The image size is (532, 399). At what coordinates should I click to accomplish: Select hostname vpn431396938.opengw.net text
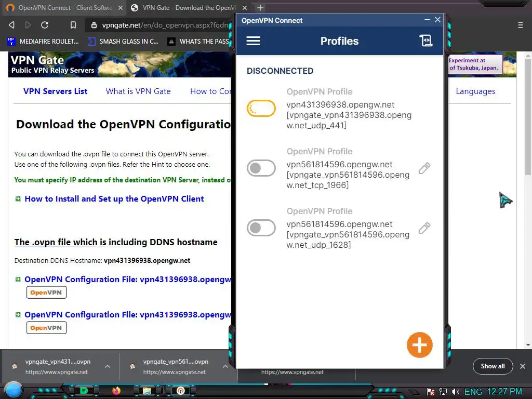click(x=147, y=261)
